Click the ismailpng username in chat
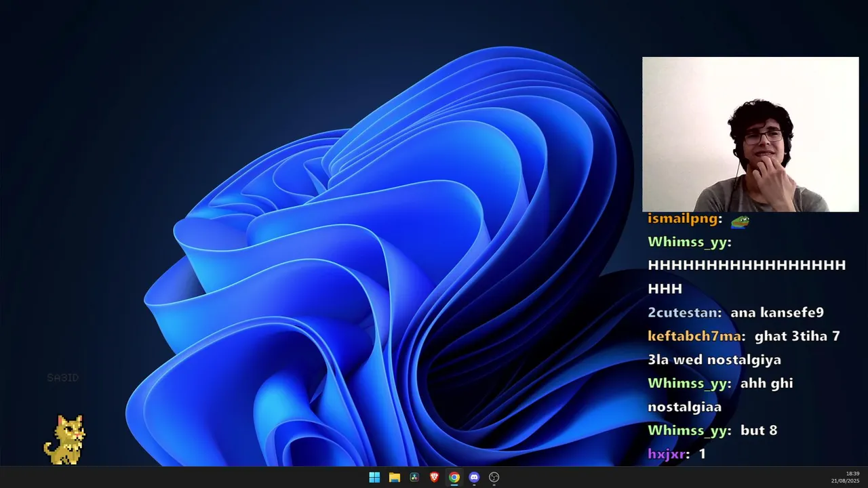Screen dimensions: 868x488 coord(683,219)
